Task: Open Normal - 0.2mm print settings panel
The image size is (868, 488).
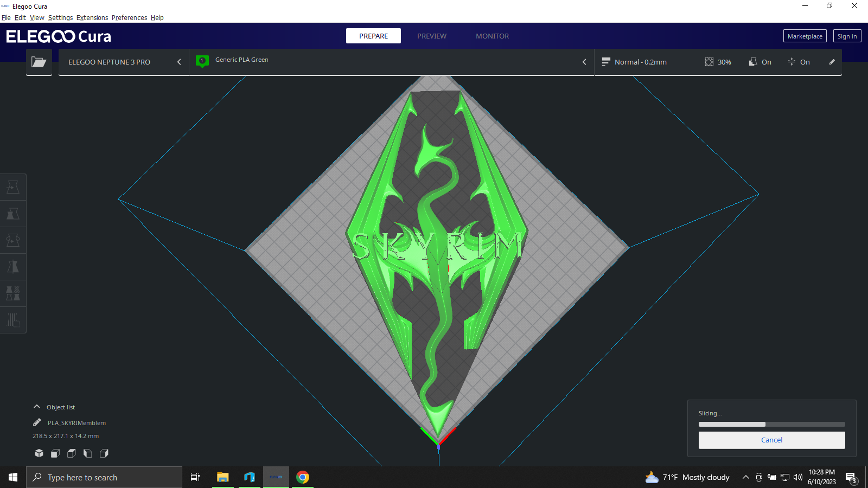Action: [x=718, y=62]
